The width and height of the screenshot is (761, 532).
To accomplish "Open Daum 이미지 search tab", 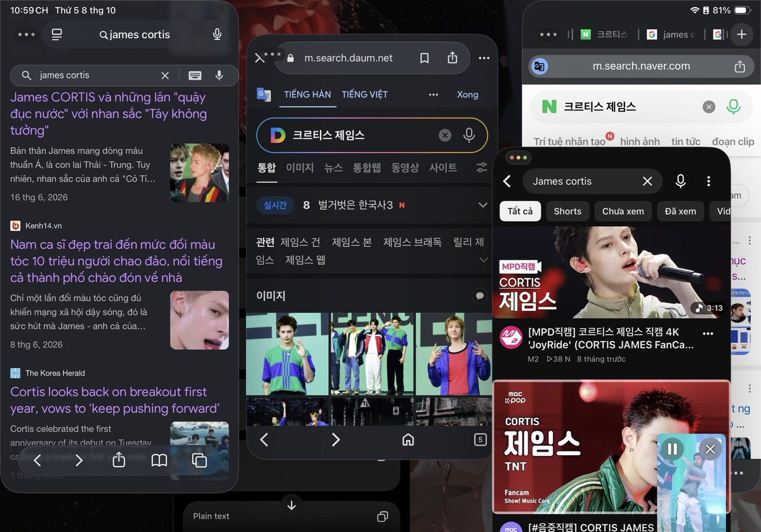I will (300, 168).
